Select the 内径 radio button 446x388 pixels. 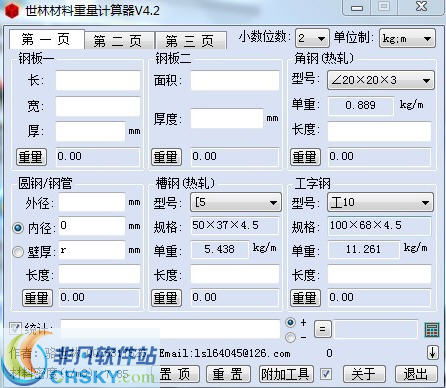(x=18, y=228)
